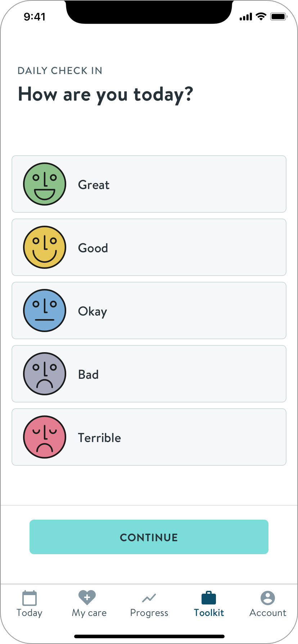This screenshot has width=298, height=644.
Task: Select the Good label text
Action: [93, 248]
